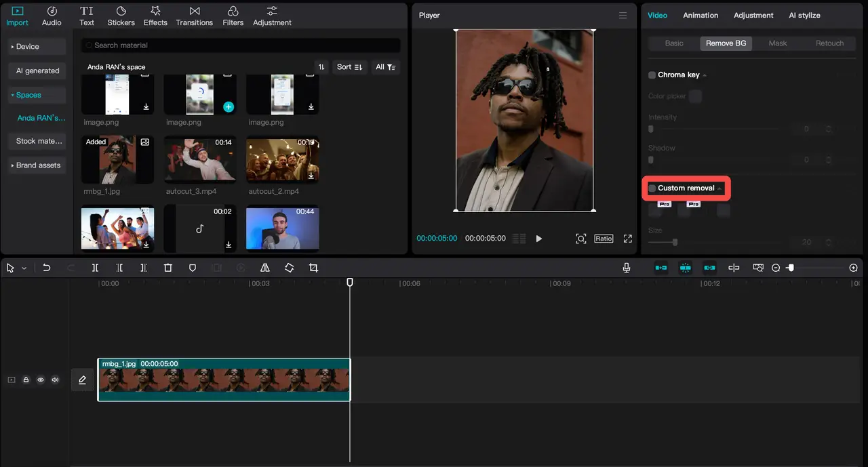Enable the Chroma key checkbox
Viewport: 868px width, 467px height.
pyautogui.click(x=652, y=75)
